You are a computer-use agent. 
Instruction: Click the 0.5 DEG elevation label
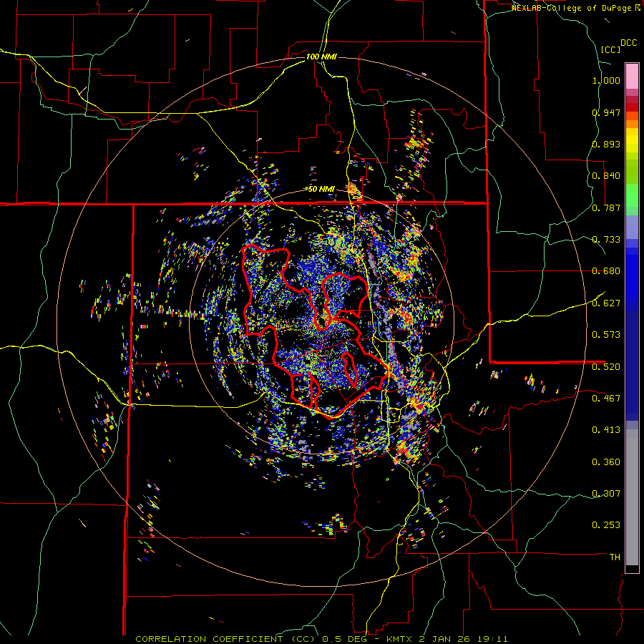344,639
